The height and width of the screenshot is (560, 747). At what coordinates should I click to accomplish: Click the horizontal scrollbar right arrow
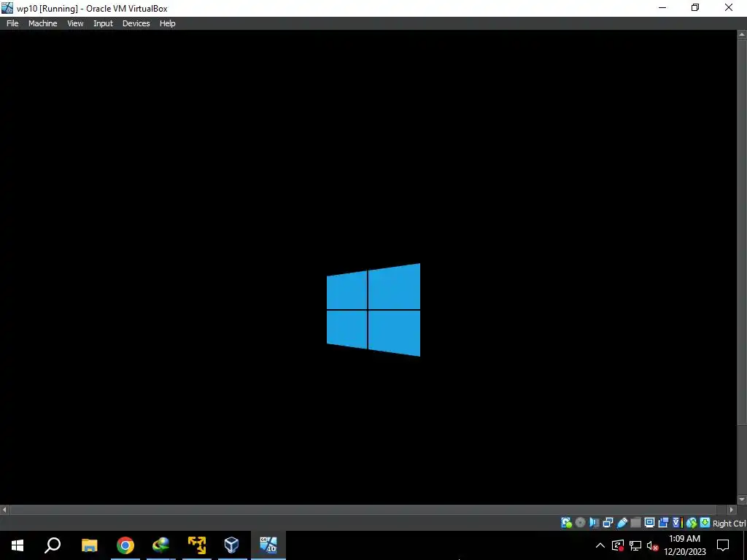pyautogui.click(x=732, y=510)
